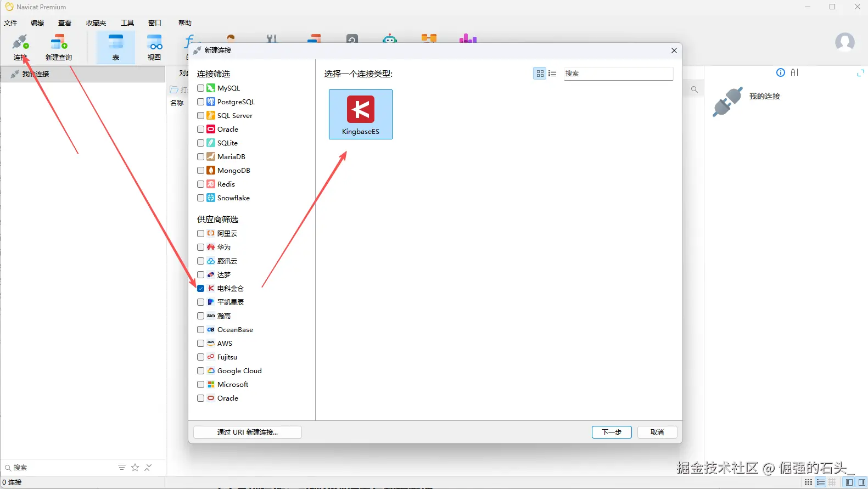The image size is (868, 489).
Task: Click the collapse icon beside the star
Action: (148, 468)
